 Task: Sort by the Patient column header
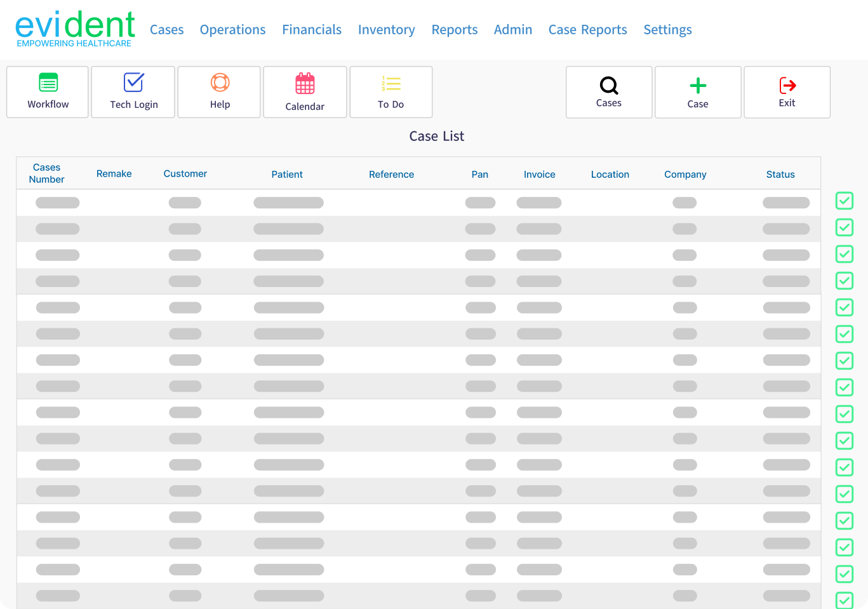[x=287, y=174]
